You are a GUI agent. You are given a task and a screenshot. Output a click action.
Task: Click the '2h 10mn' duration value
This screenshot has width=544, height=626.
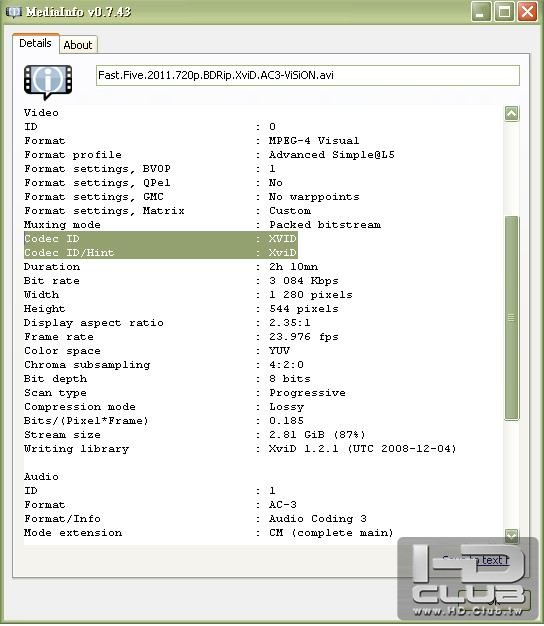click(x=293, y=267)
